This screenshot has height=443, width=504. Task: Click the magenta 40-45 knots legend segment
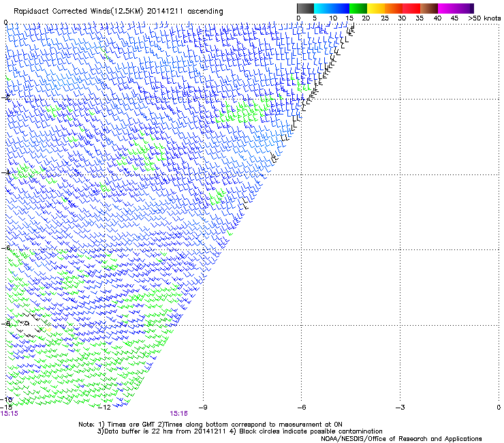click(x=447, y=8)
